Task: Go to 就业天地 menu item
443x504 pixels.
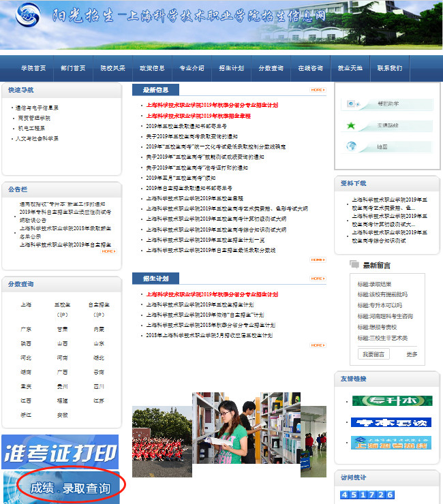Action: point(350,68)
